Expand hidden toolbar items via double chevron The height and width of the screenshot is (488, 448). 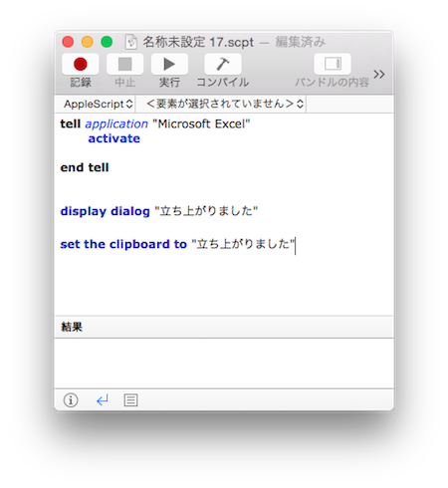(x=379, y=74)
